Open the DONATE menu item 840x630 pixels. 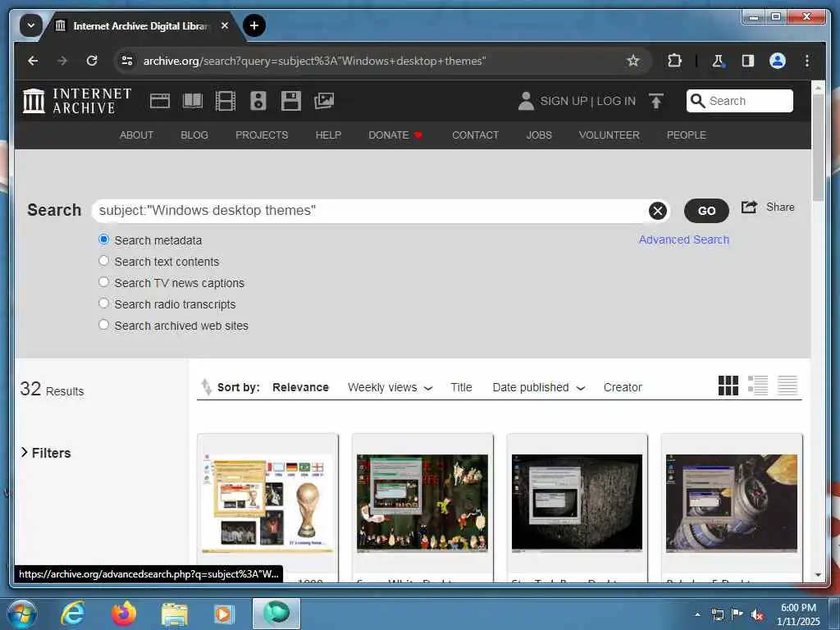395,135
